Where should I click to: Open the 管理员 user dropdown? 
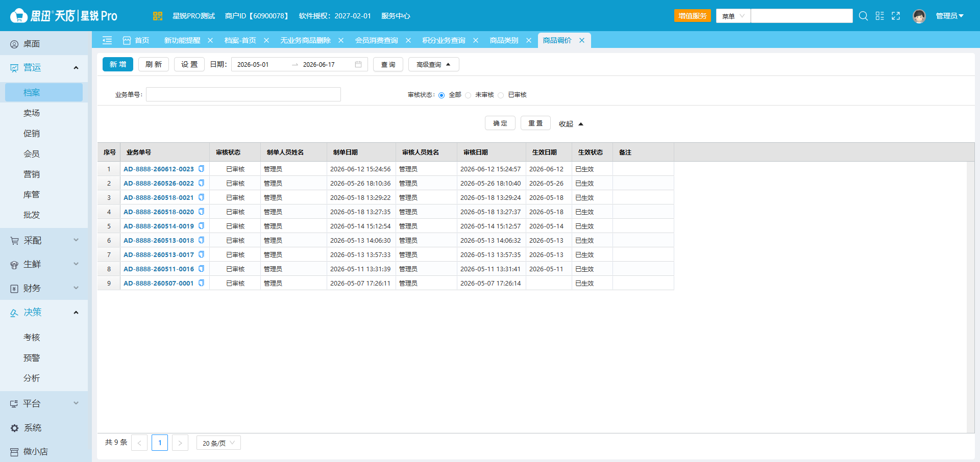(x=949, y=16)
